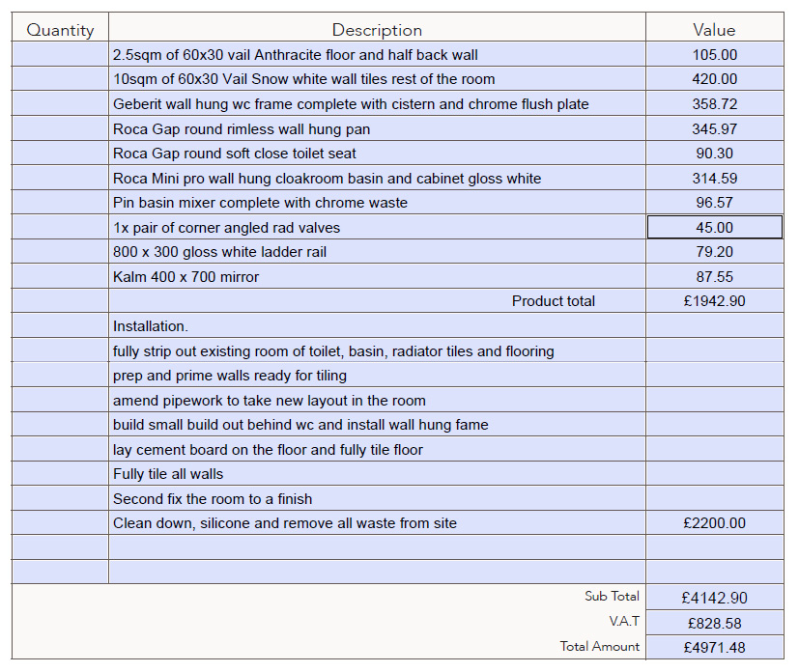The height and width of the screenshot is (672, 799).
Task: Click the Pin basin mixer description cell
Action: click(x=377, y=202)
